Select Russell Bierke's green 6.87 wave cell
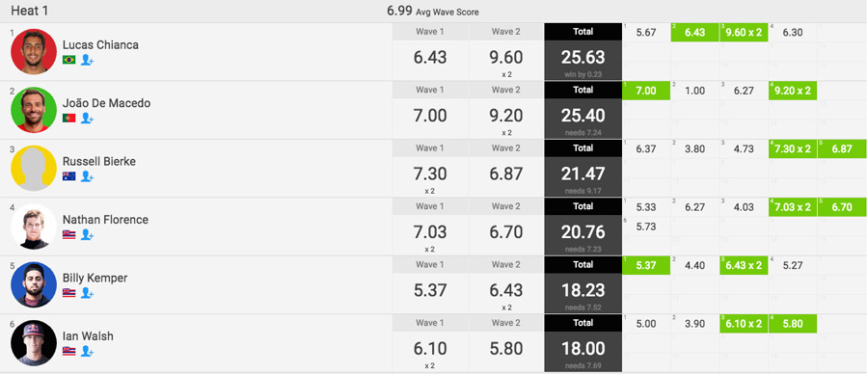 point(841,148)
